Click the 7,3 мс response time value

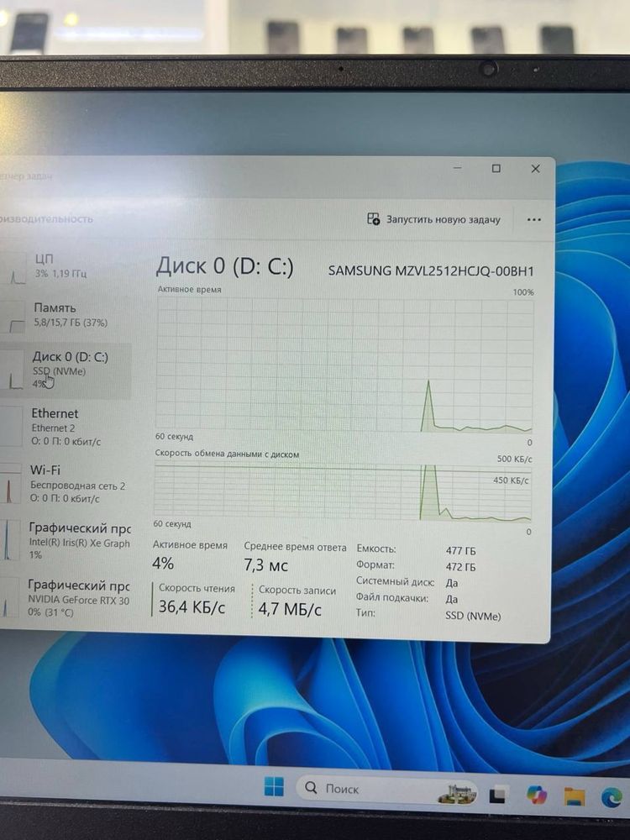[265, 565]
